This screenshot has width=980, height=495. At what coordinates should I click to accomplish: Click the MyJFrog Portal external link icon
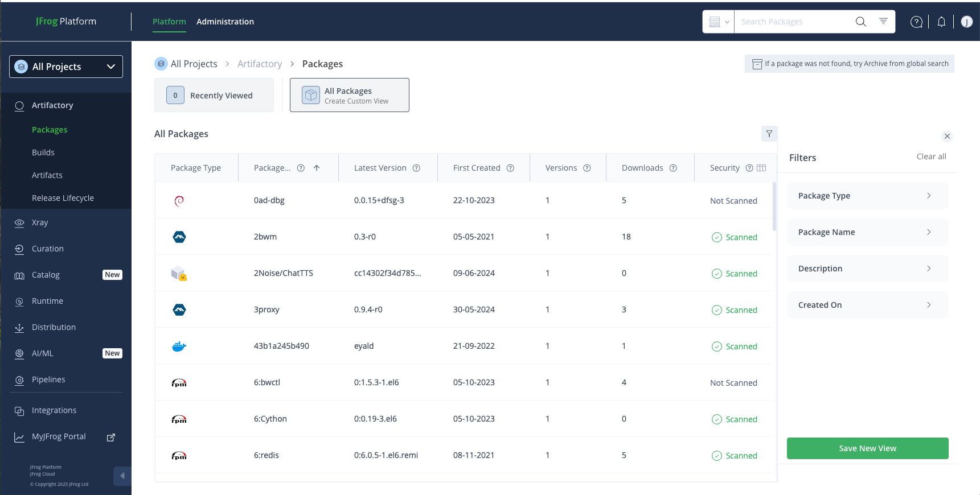[111, 437]
